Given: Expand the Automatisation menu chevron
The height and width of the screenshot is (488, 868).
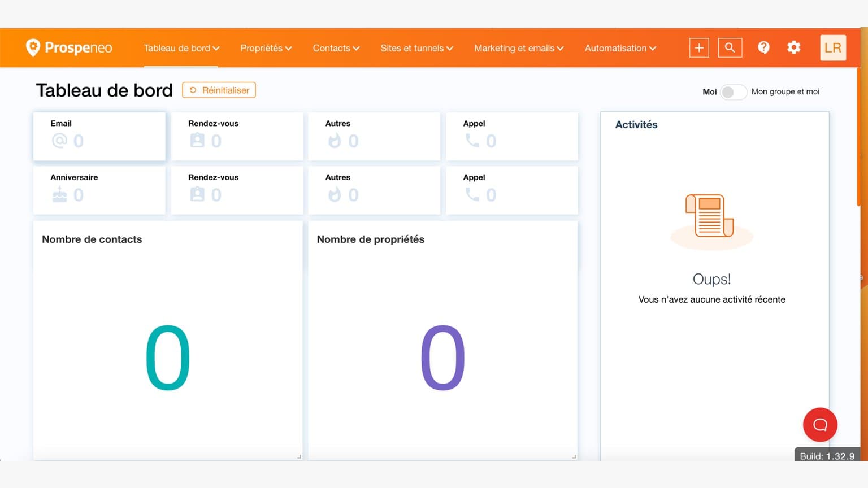Looking at the screenshot, I should [x=653, y=48].
